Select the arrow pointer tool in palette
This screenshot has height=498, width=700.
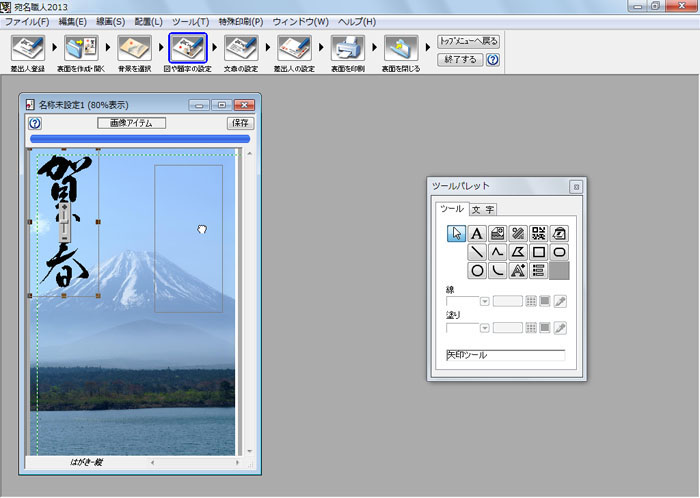(456, 233)
